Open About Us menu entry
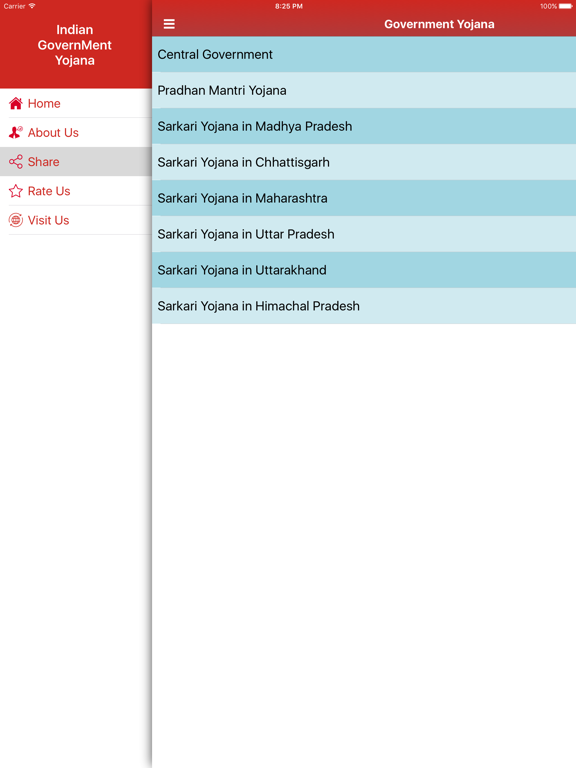This screenshot has width=576, height=768. 76,132
